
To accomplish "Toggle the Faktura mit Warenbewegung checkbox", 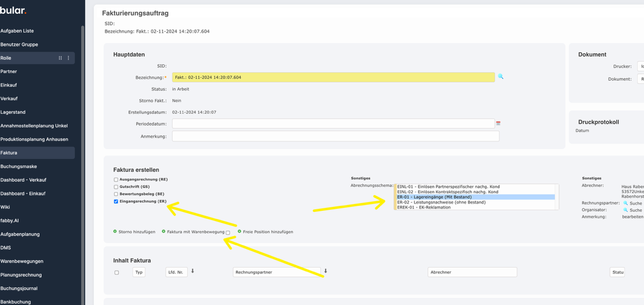I will tap(228, 233).
